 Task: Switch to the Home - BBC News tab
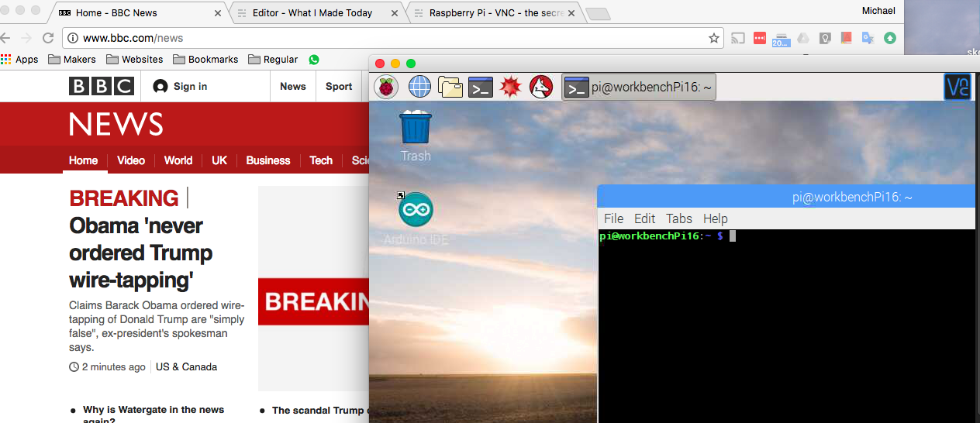click(x=138, y=13)
